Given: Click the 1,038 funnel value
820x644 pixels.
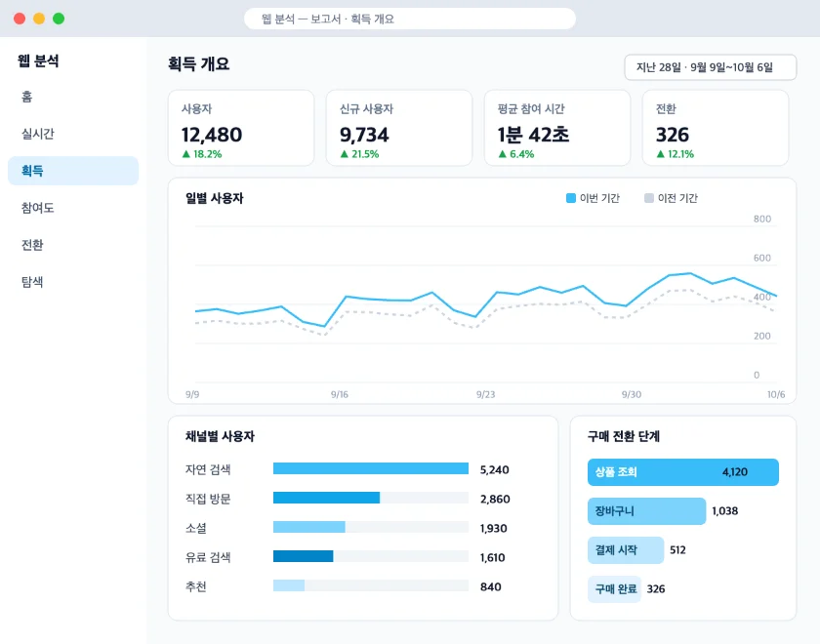Looking at the screenshot, I should tap(724, 511).
